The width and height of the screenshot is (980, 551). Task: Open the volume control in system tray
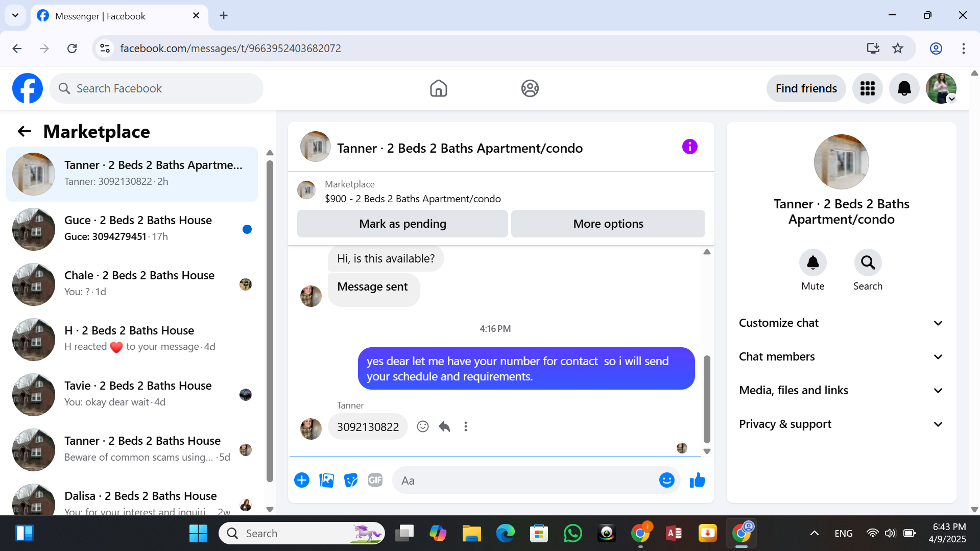pos(890,533)
